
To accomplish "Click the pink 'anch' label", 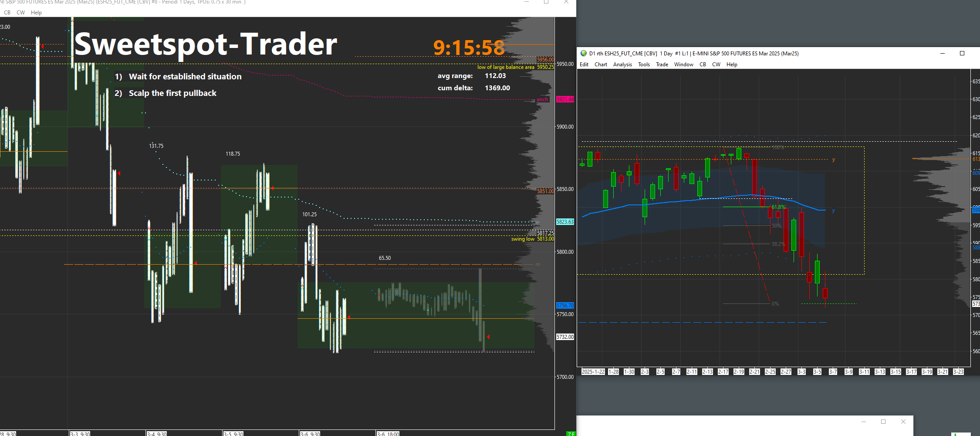I will [x=542, y=99].
